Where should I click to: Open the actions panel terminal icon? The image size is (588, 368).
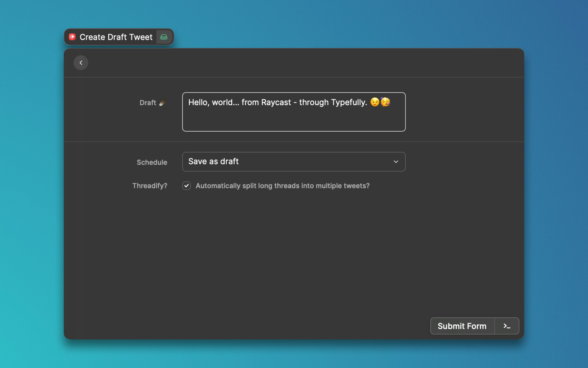(507, 326)
